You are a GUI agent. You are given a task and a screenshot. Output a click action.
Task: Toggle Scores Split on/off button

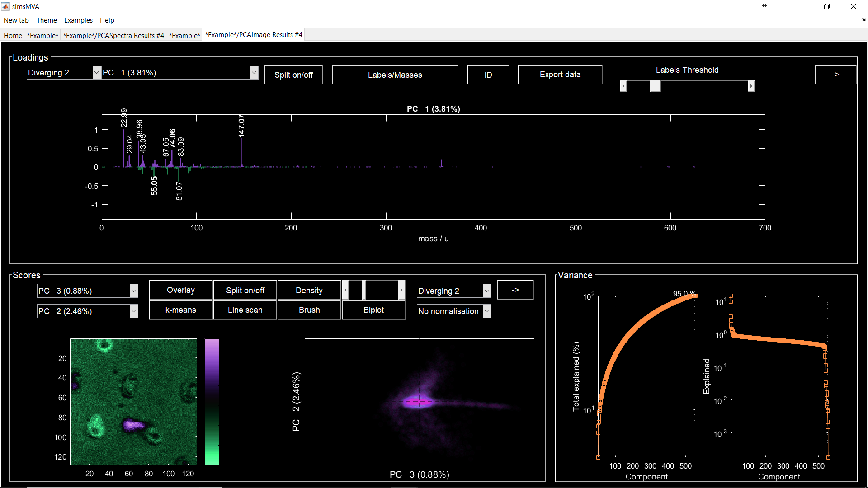tap(245, 290)
